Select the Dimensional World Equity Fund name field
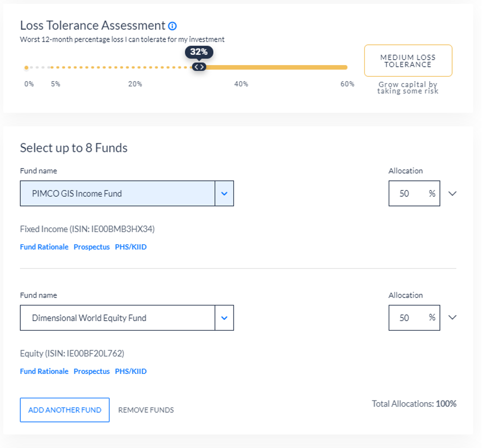This screenshot has height=448, width=482. (x=117, y=318)
